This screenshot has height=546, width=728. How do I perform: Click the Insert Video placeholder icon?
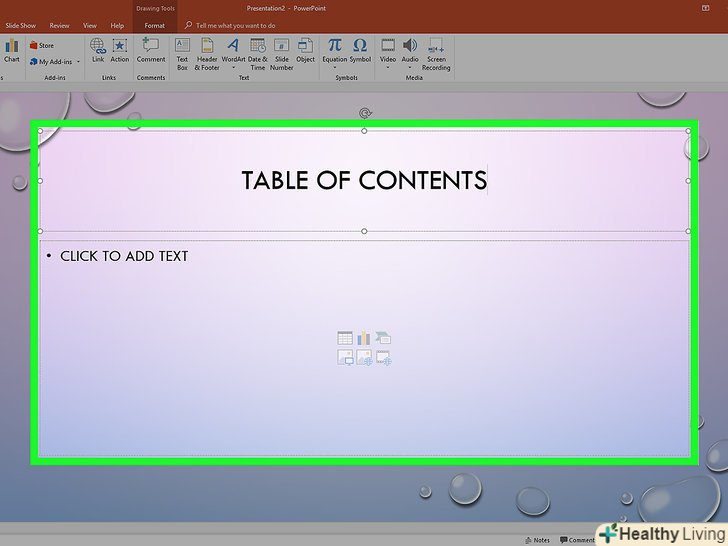pyautogui.click(x=383, y=358)
